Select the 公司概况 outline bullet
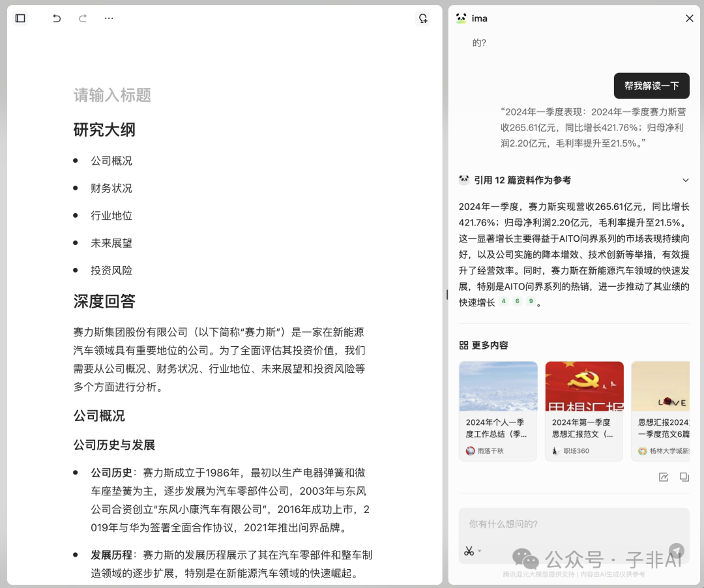 coord(111,161)
